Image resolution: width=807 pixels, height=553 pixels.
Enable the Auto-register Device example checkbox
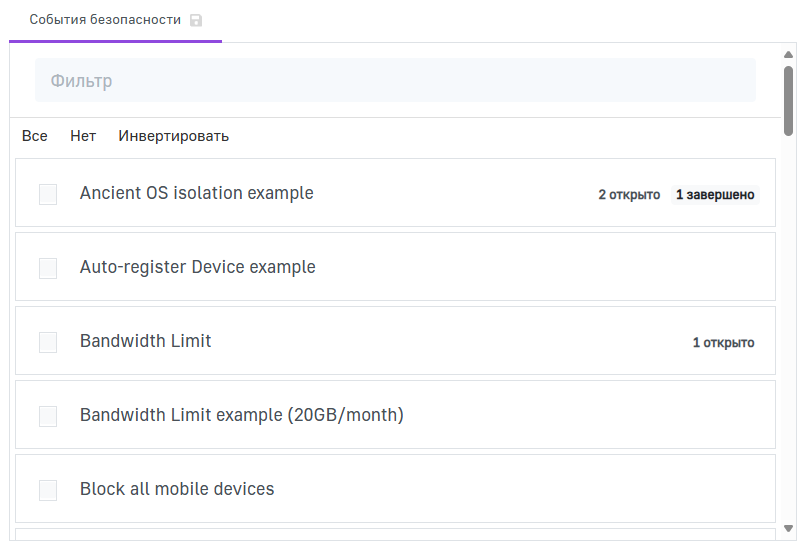48,268
